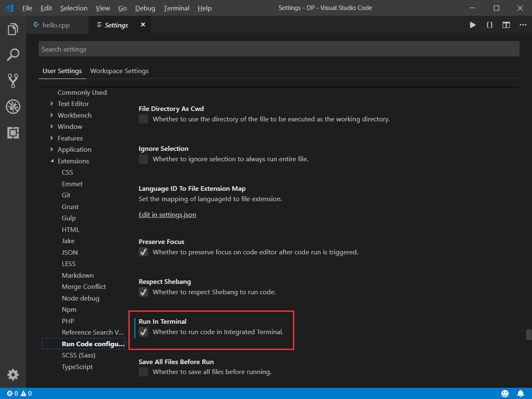Select Gulp extension settings
This screenshot has width=532, height=399.
(69, 218)
